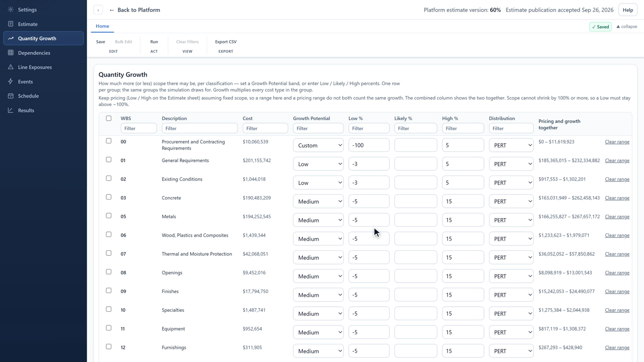Click the Schedule calendar icon

[11, 96]
